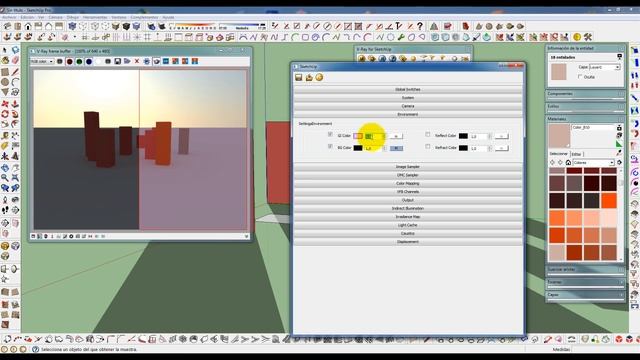Click the material name field Color_B10
Viewport: 640px width, 360px height.
593,128
